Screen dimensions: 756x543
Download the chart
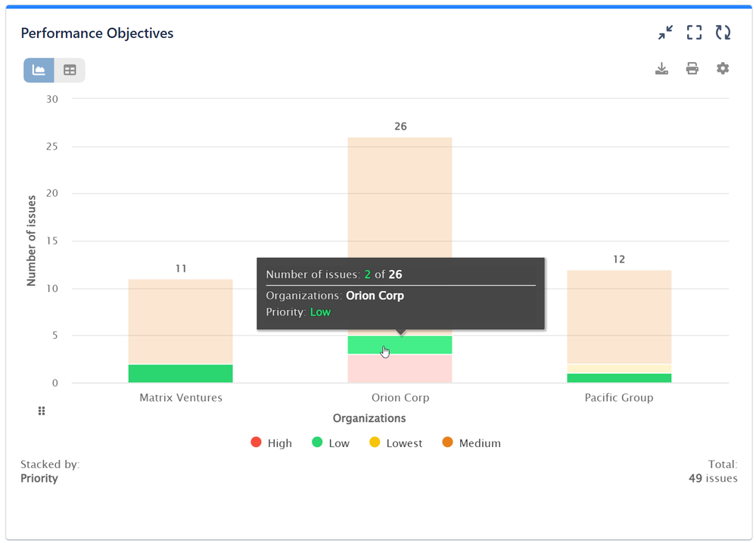pos(661,69)
